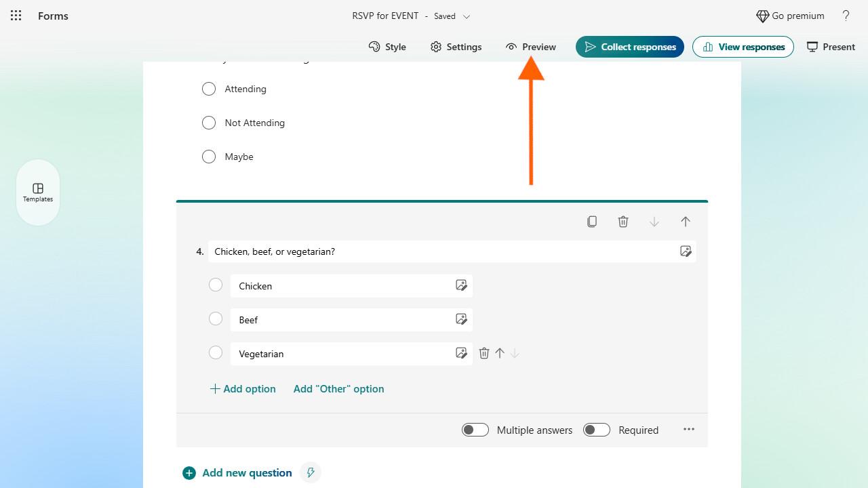The height and width of the screenshot is (488, 868).
Task: Move question 4 up with the arrow
Action: 686,222
